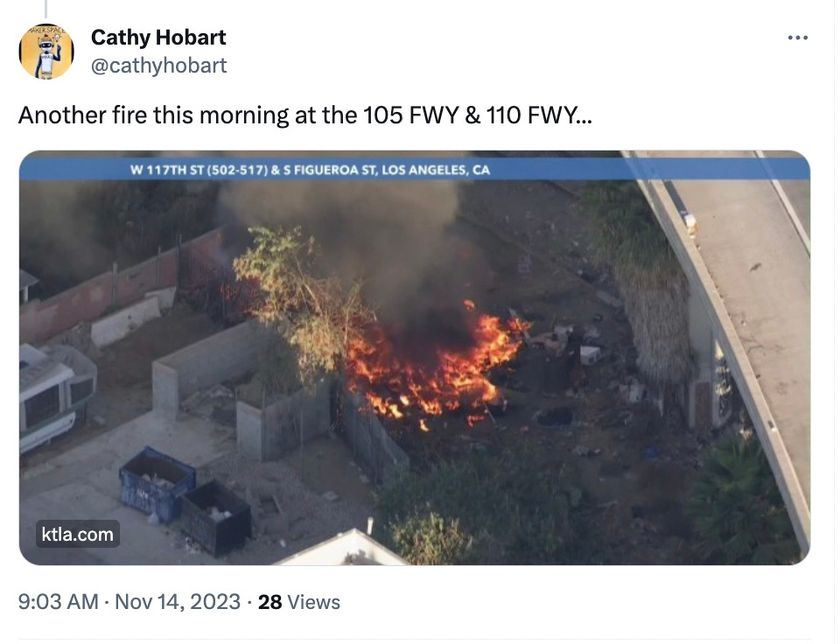Click the 9:03 AM timestamp
840x644 pixels.
[59, 602]
